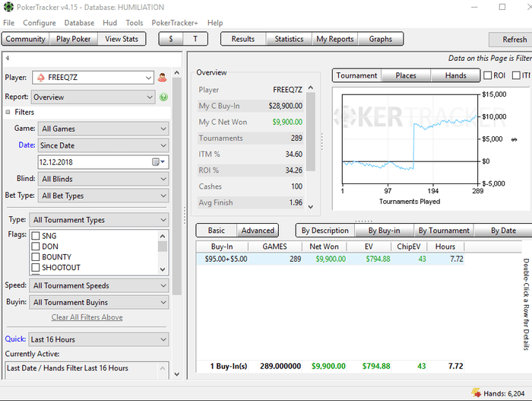Select the T tournaments button

(x=195, y=39)
